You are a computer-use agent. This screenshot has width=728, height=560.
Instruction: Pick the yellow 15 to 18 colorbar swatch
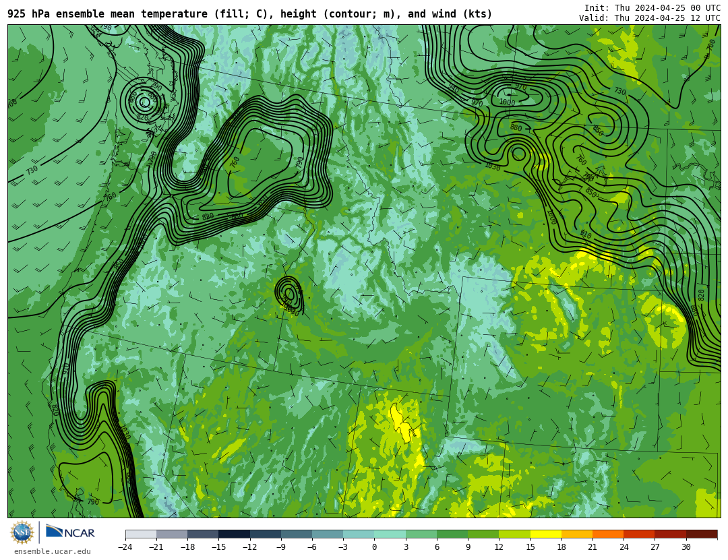pyautogui.click(x=545, y=534)
